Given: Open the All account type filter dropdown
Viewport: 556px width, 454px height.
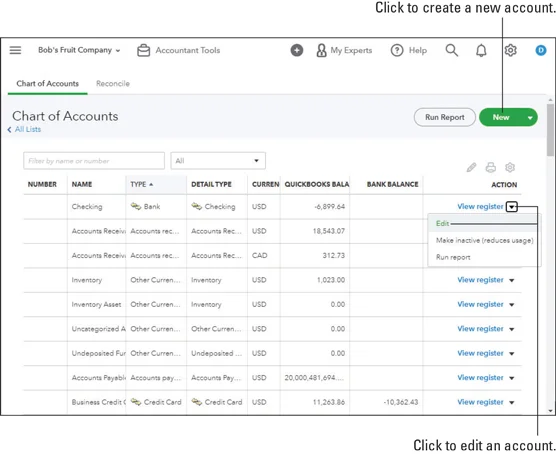Looking at the screenshot, I should click(x=218, y=161).
